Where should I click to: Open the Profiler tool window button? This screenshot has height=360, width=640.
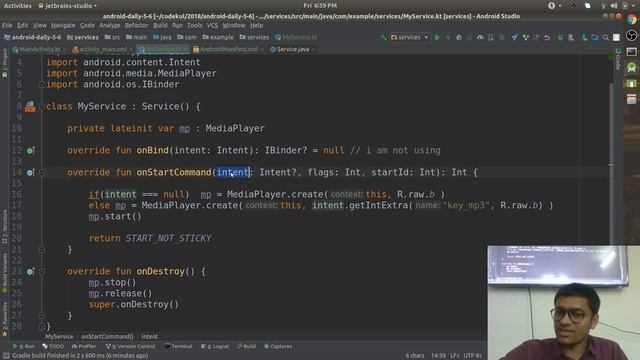[x=84, y=346]
